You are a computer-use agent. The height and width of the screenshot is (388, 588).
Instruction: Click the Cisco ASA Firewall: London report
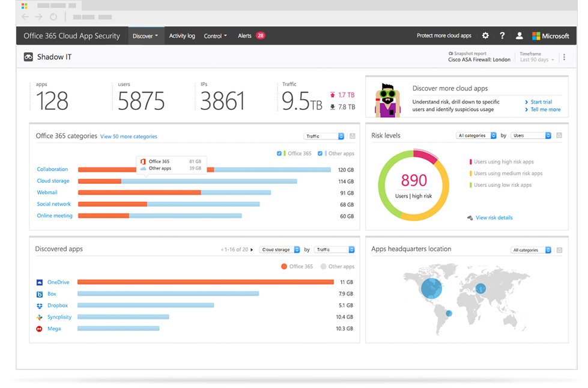coord(479,59)
